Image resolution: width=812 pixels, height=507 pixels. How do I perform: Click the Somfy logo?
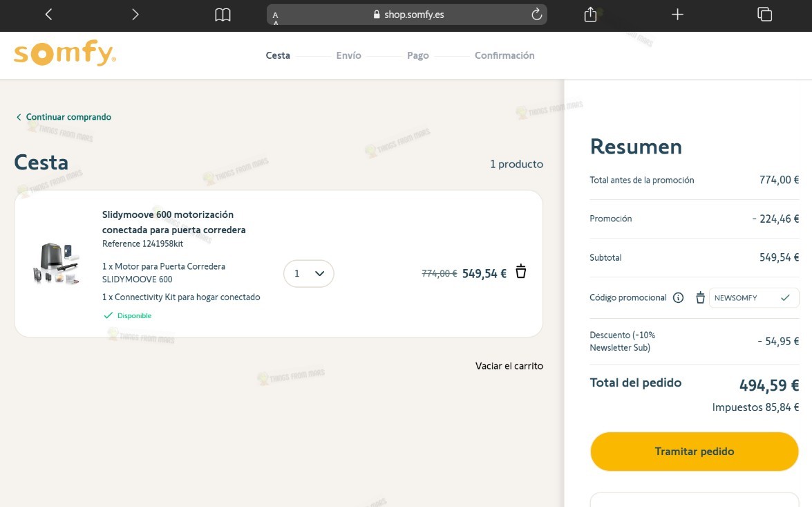65,53
